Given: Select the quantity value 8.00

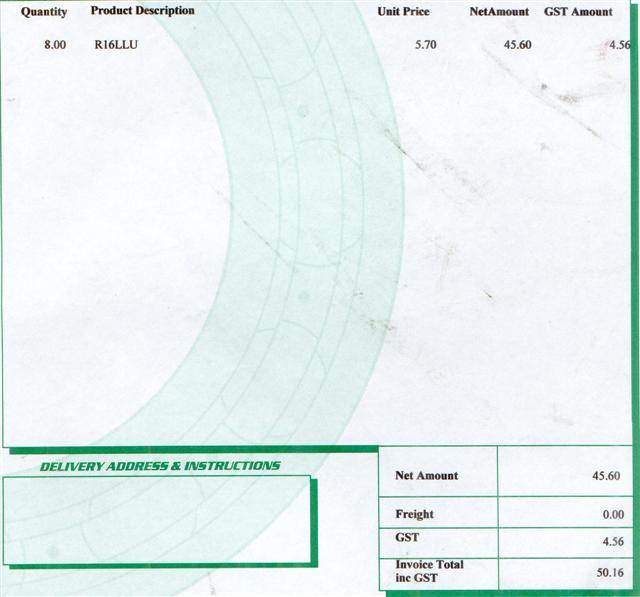Looking at the screenshot, I should click(55, 45).
